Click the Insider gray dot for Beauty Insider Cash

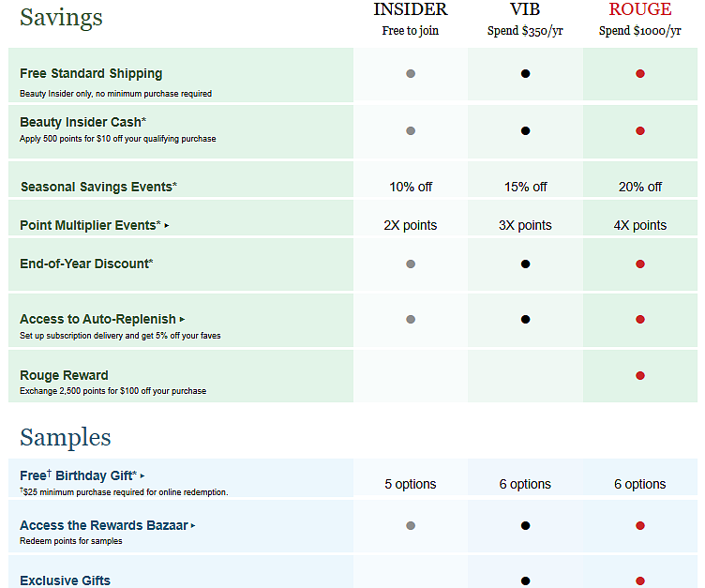coord(411,131)
